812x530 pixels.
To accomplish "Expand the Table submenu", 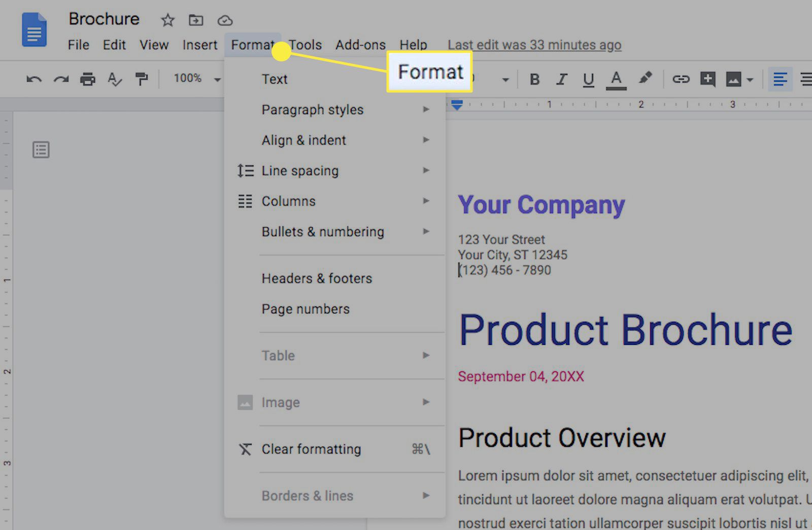I will coord(335,356).
